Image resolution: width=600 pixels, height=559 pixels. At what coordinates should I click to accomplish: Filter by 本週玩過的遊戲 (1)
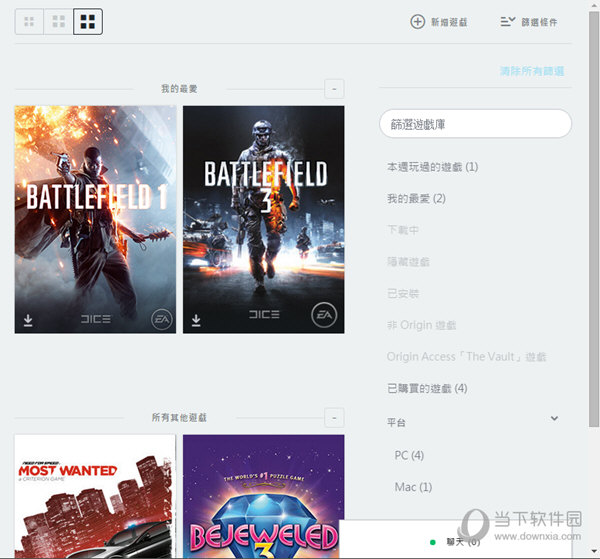(432, 167)
